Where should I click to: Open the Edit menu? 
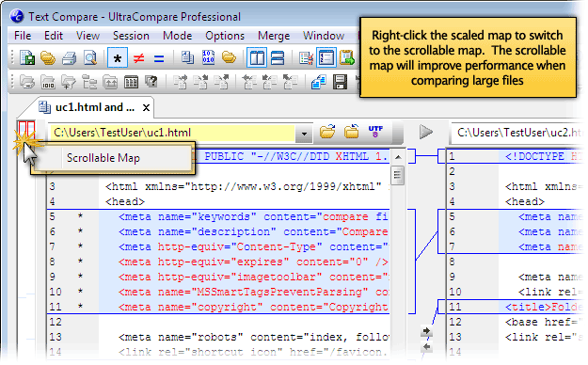pos(54,36)
